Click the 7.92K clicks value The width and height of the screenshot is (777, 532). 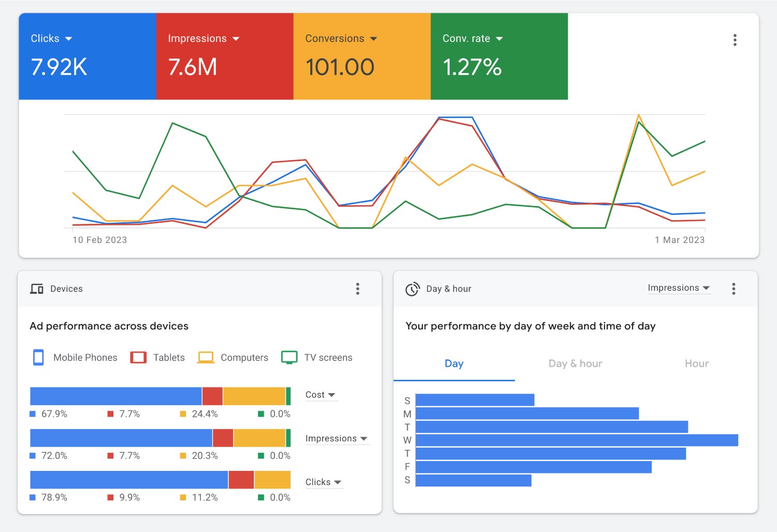coord(59,67)
